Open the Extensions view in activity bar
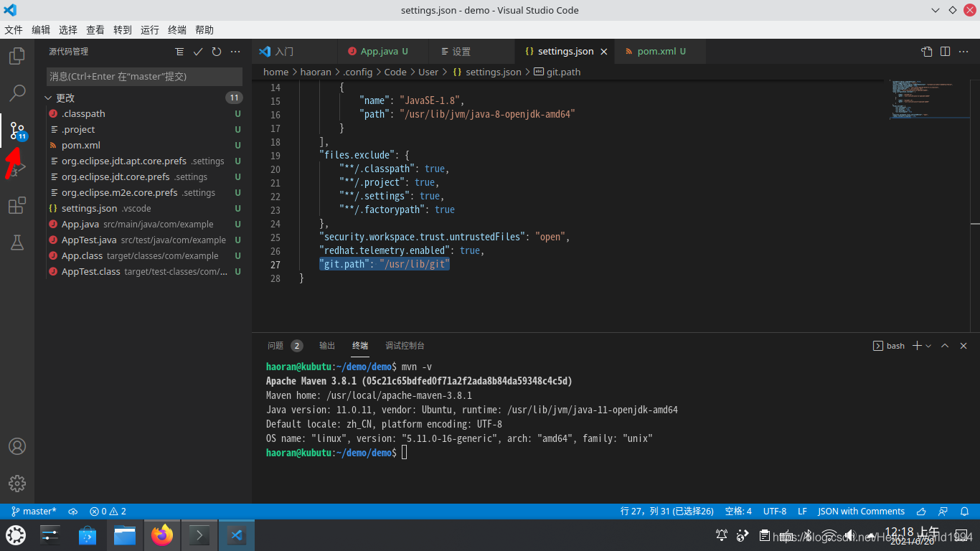 pos(17,206)
